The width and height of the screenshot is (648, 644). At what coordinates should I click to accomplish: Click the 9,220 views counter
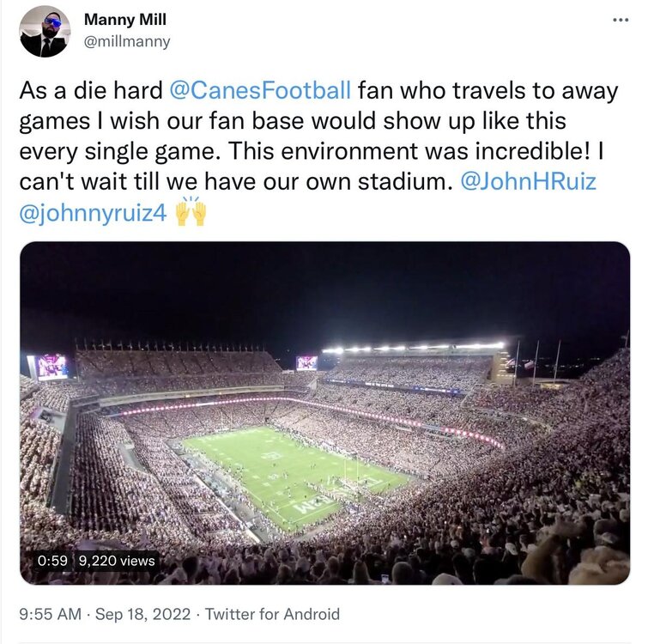[118, 561]
